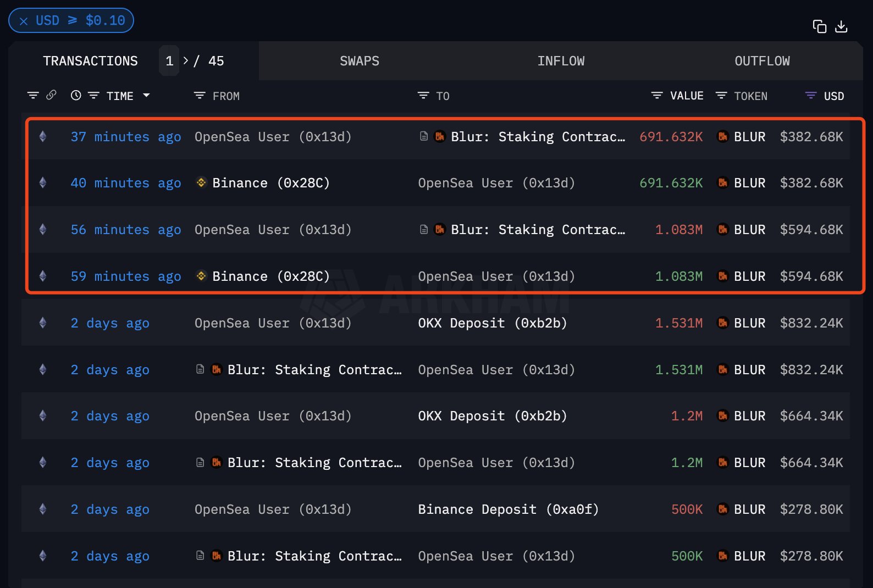Switch to the SWAPS tab

360,61
